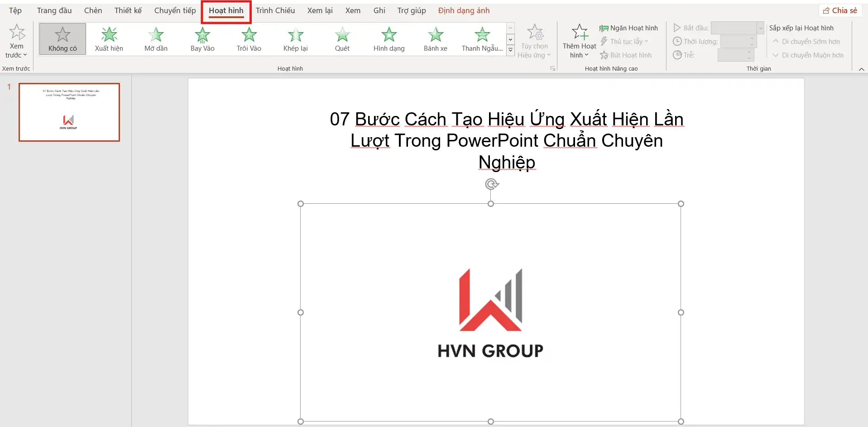
Task: Select the Khép lại animation
Action: click(295, 39)
